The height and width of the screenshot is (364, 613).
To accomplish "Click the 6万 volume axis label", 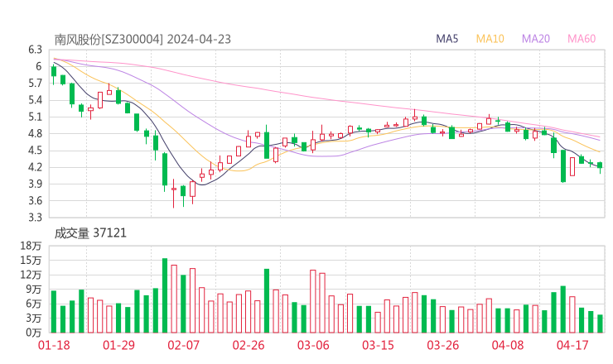I will point(34,304).
